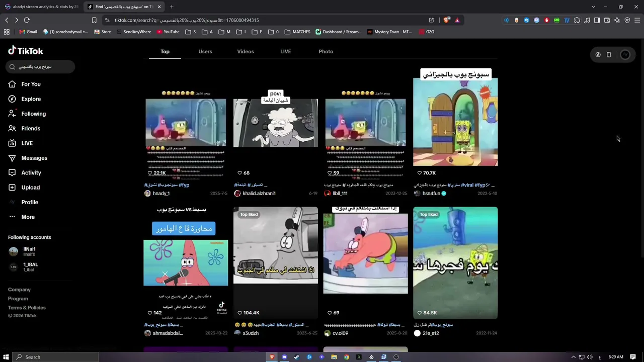Open a new browser tab
The width and height of the screenshot is (644, 362).
[x=172, y=7]
